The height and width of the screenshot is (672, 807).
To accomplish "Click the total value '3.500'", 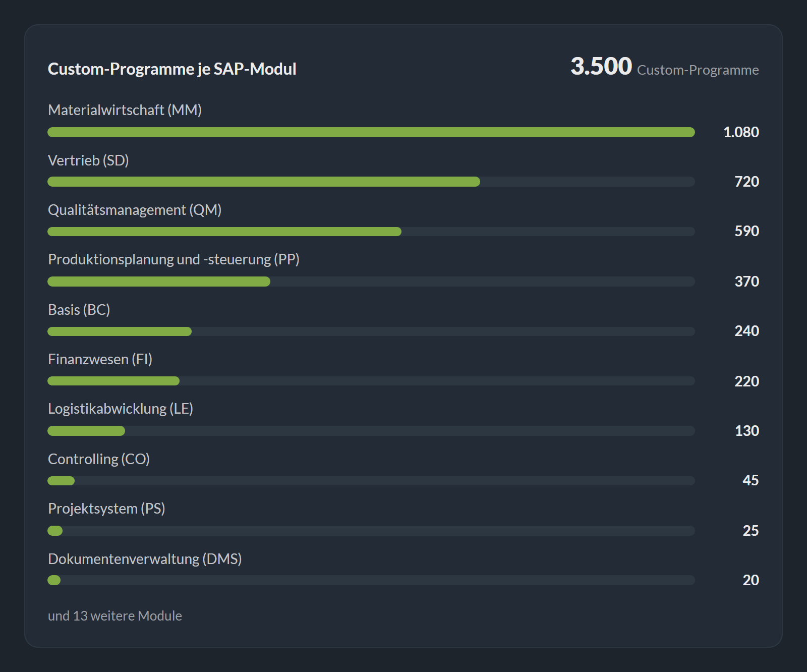I will (601, 66).
